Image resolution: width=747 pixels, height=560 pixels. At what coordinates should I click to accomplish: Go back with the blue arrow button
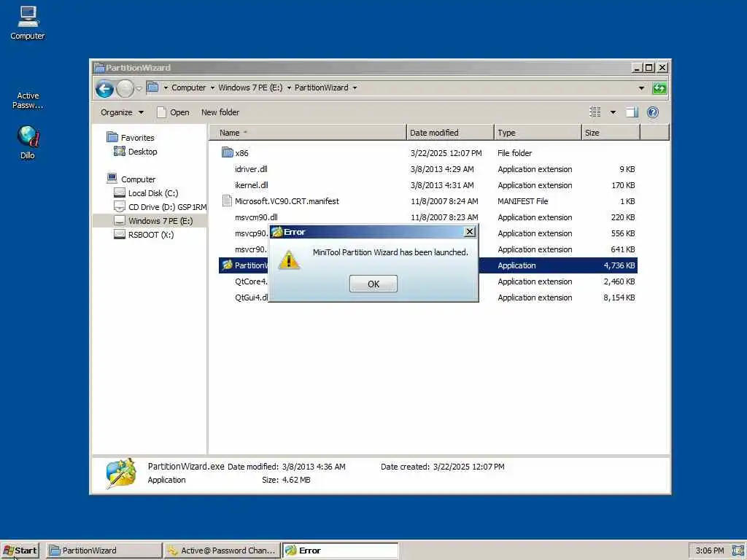click(104, 88)
